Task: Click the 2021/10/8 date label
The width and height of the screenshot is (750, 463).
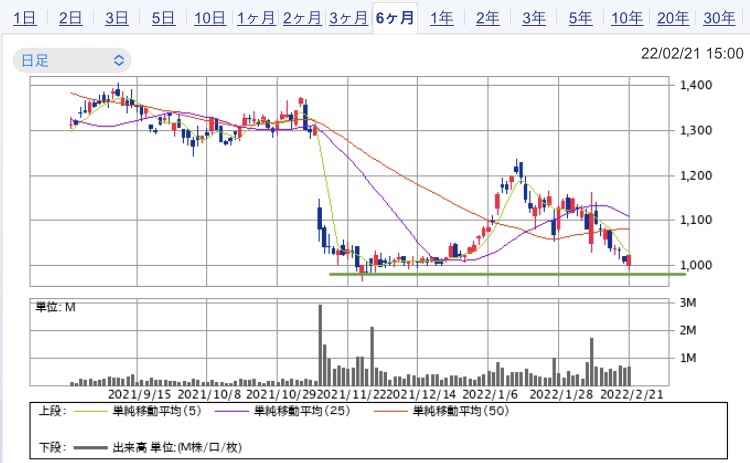Action: pyautogui.click(x=209, y=395)
